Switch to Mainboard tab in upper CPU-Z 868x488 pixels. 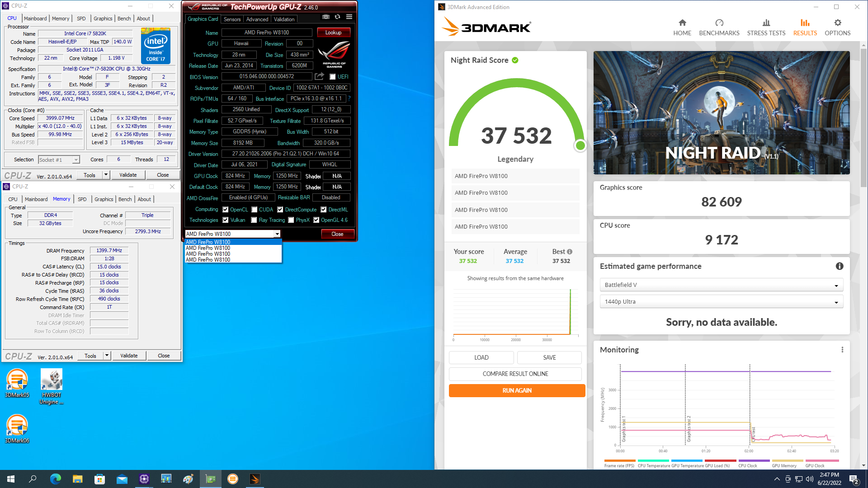[35, 19]
